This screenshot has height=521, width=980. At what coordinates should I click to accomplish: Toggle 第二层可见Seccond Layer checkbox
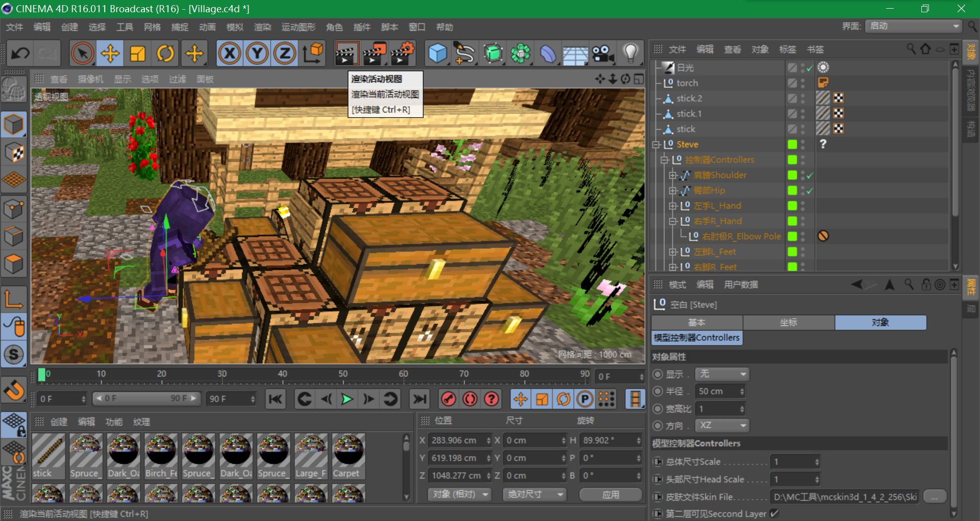774,513
